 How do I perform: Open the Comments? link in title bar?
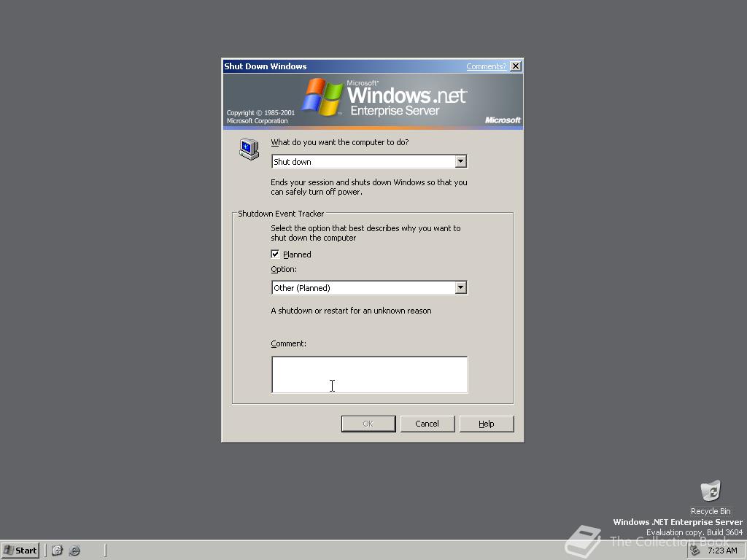pos(486,66)
